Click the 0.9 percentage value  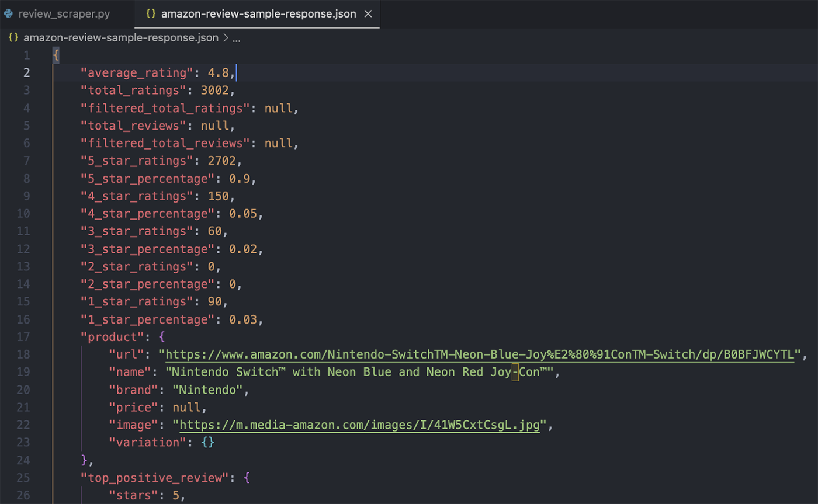[x=240, y=179]
